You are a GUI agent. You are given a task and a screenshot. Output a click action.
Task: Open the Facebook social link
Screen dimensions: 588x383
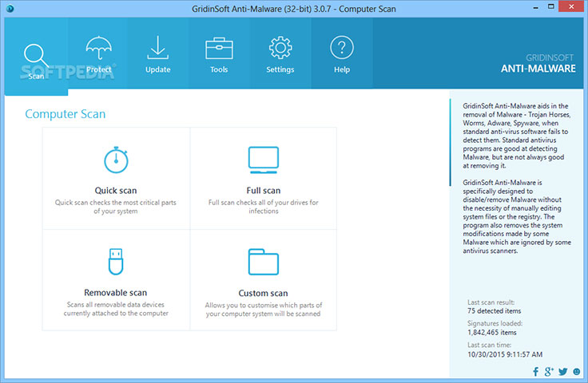(535, 371)
